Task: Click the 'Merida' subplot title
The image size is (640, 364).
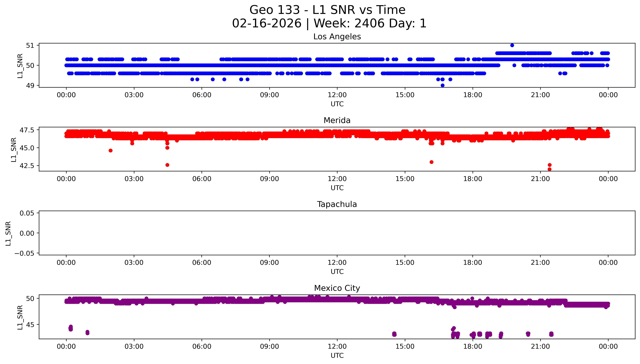Action: point(337,120)
